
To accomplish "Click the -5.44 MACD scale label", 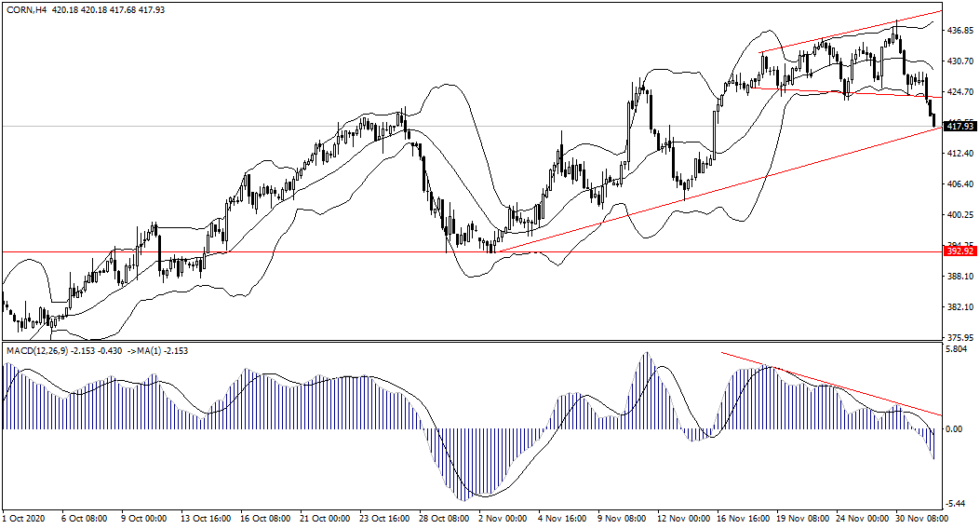I will [957, 501].
